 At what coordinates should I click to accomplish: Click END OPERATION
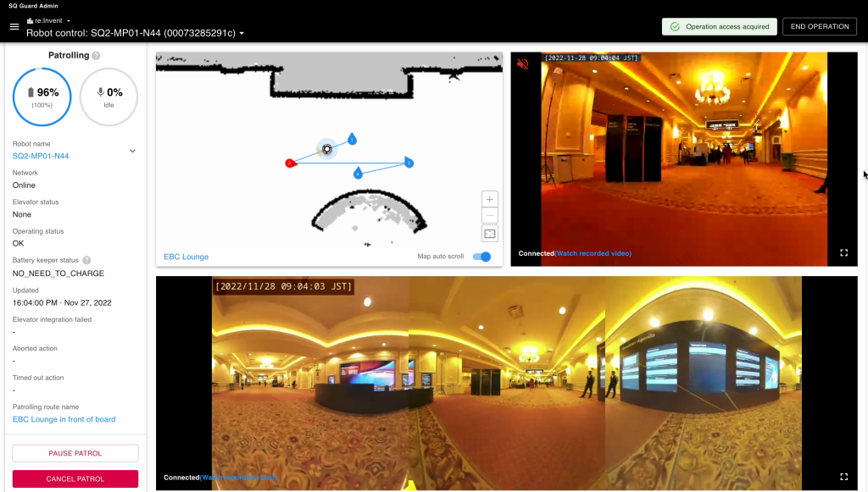tap(819, 26)
